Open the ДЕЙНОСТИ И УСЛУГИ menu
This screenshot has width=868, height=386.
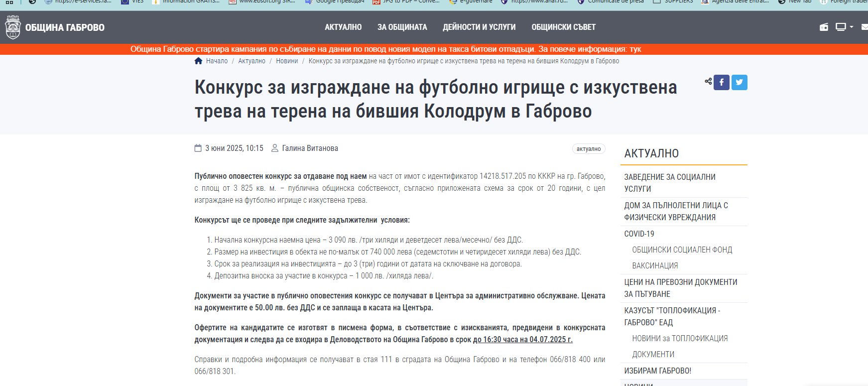[479, 27]
